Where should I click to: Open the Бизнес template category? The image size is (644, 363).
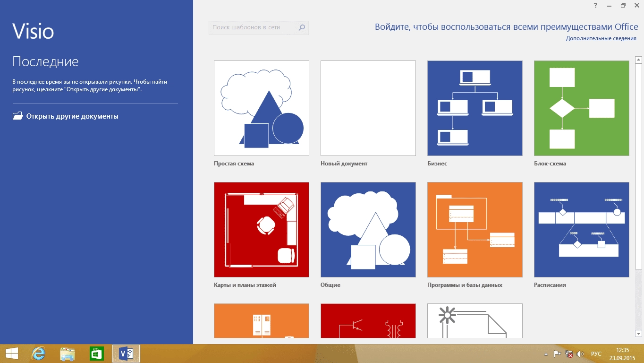[x=475, y=108]
